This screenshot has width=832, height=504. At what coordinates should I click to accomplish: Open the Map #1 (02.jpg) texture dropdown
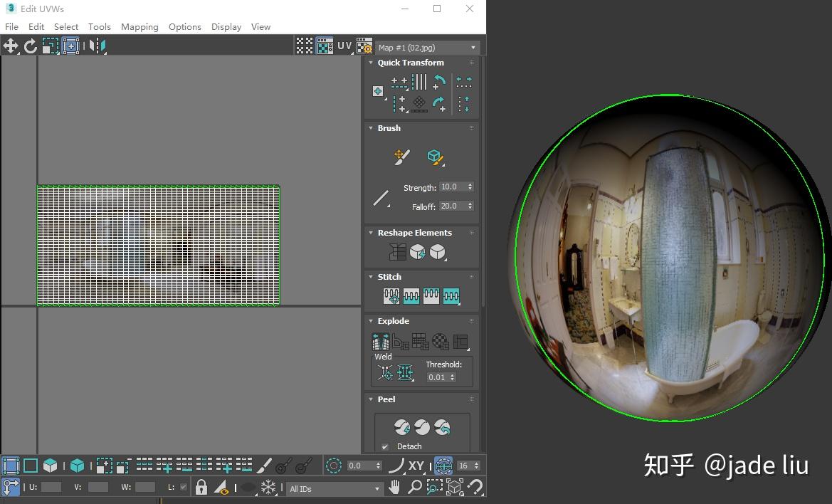click(x=427, y=48)
